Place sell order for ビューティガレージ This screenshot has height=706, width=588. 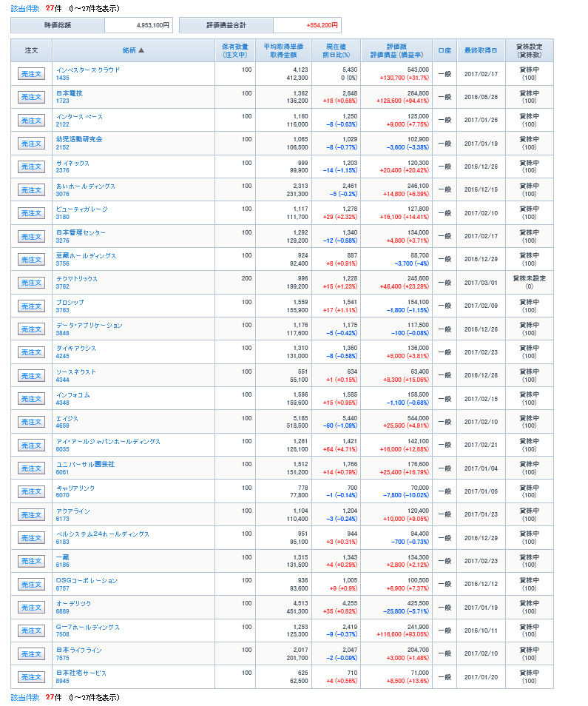tap(31, 213)
